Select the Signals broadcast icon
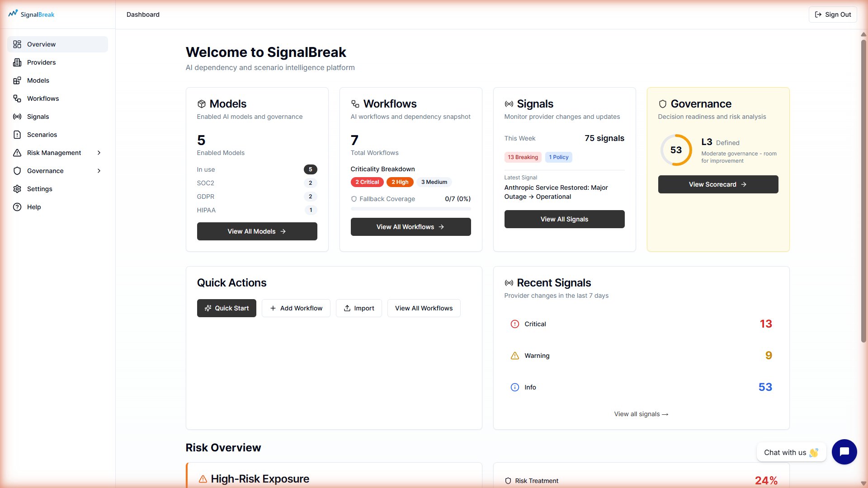 (17, 117)
